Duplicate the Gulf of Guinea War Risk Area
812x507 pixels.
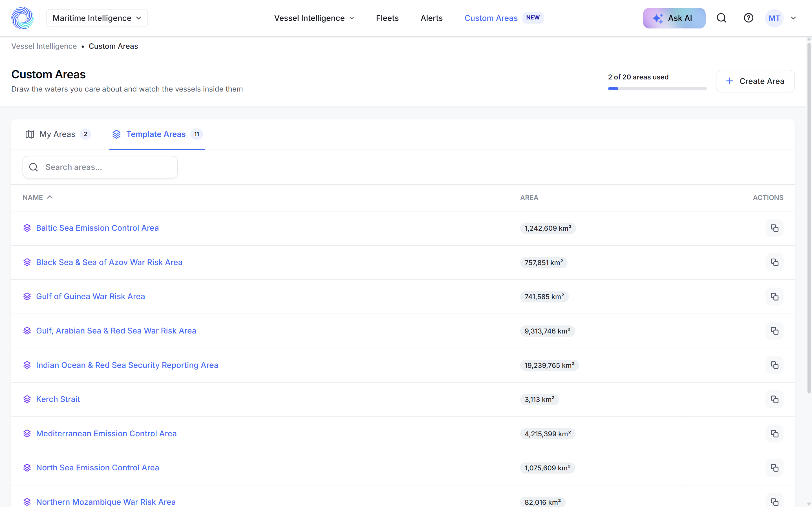(775, 296)
